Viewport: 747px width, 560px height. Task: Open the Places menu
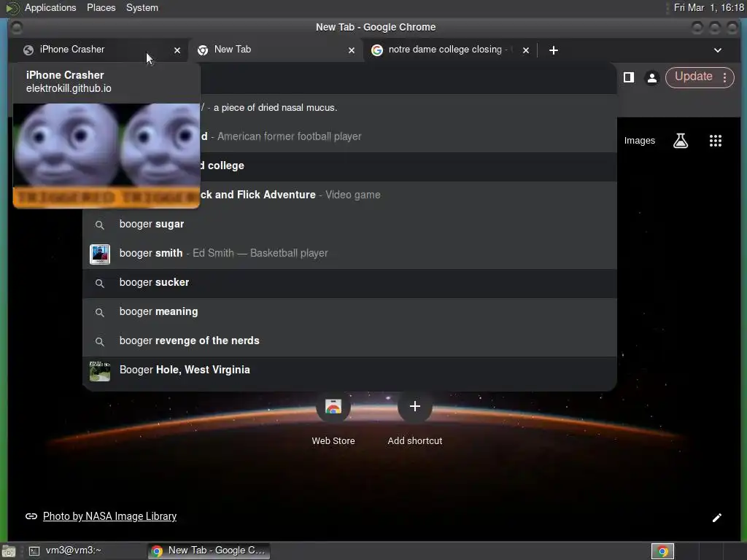coord(101,7)
